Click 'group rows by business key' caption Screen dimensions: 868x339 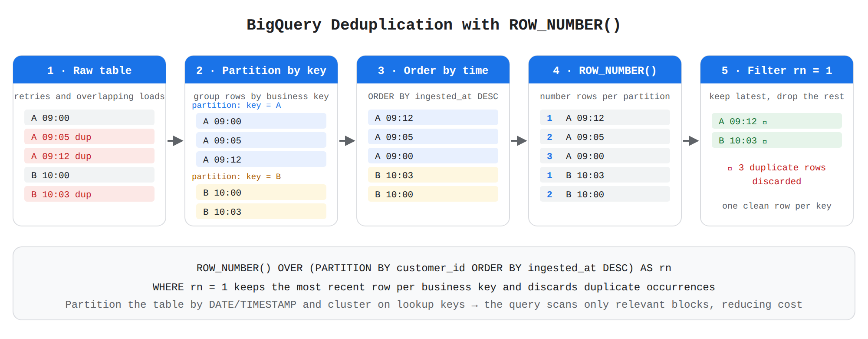click(261, 96)
